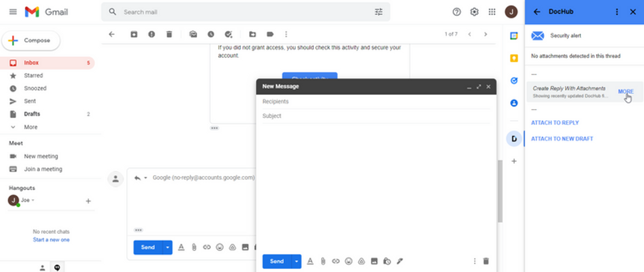
Task: Go to the Drafts folder
Action: [x=32, y=114]
